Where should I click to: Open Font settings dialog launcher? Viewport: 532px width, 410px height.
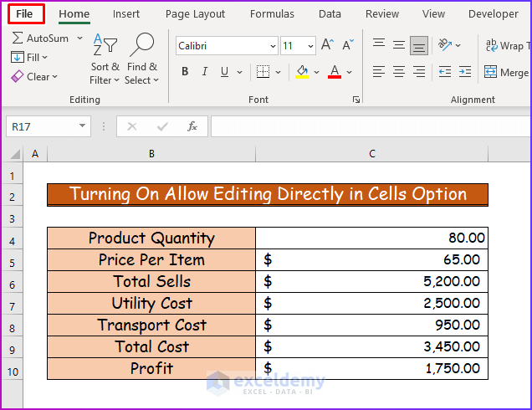pos(356,100)
